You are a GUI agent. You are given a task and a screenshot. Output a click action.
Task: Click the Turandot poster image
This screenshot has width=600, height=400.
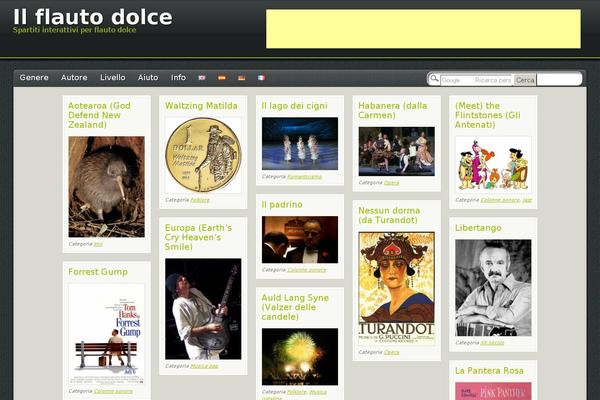click(396, 289)
